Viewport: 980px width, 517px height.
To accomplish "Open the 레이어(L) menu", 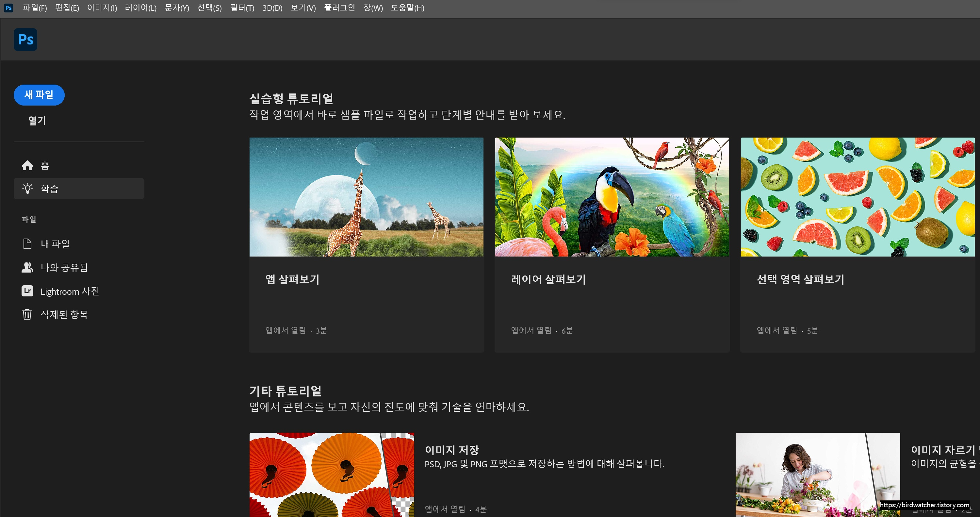I will [x=141, y=8].
